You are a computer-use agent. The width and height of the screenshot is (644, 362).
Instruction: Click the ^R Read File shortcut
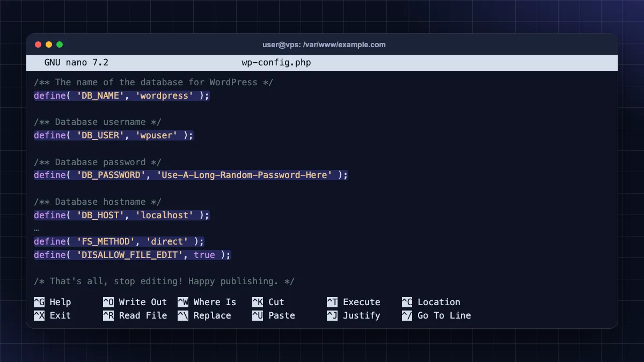coord(135,315)
